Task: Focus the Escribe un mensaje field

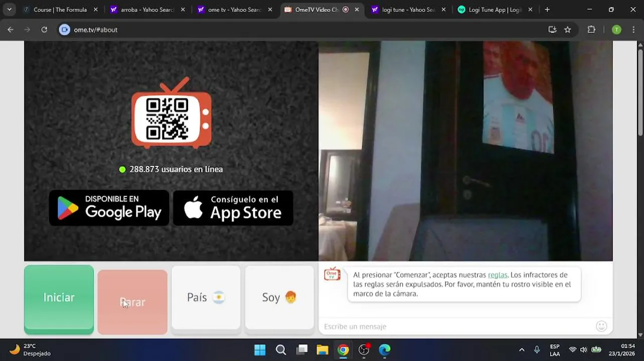Action: [x=456, y=326]
